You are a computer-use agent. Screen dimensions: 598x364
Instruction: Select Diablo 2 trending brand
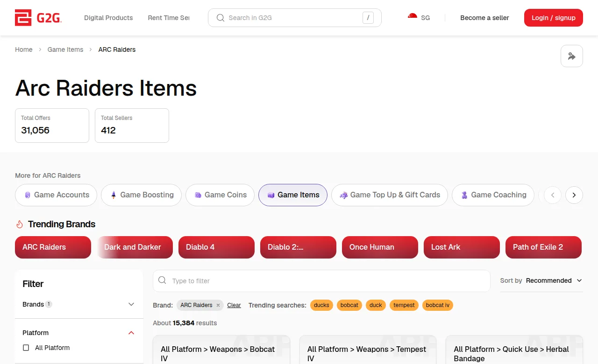[x=299, y=247]
